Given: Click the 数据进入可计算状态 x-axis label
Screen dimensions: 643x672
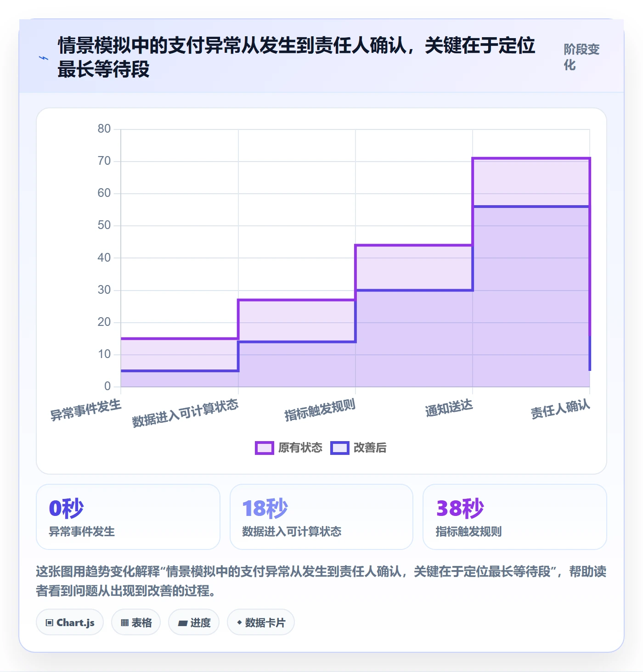Looking at the screenshot, I should (185, 413).
